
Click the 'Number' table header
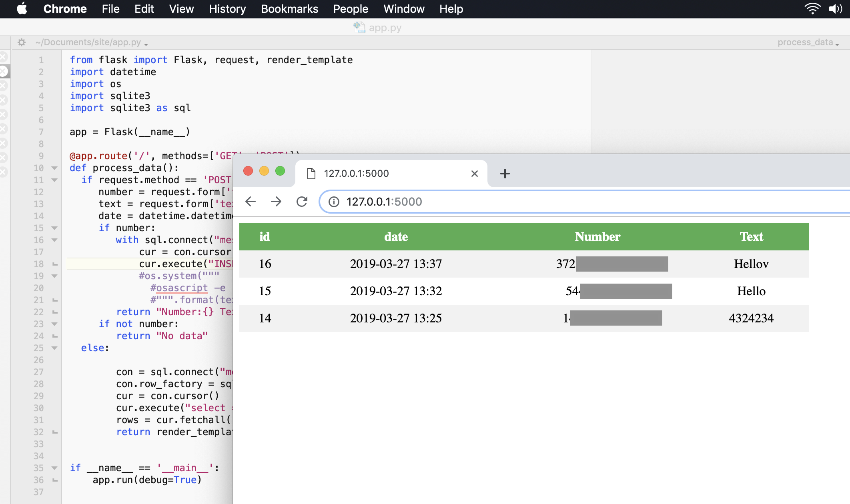point(597,237)
